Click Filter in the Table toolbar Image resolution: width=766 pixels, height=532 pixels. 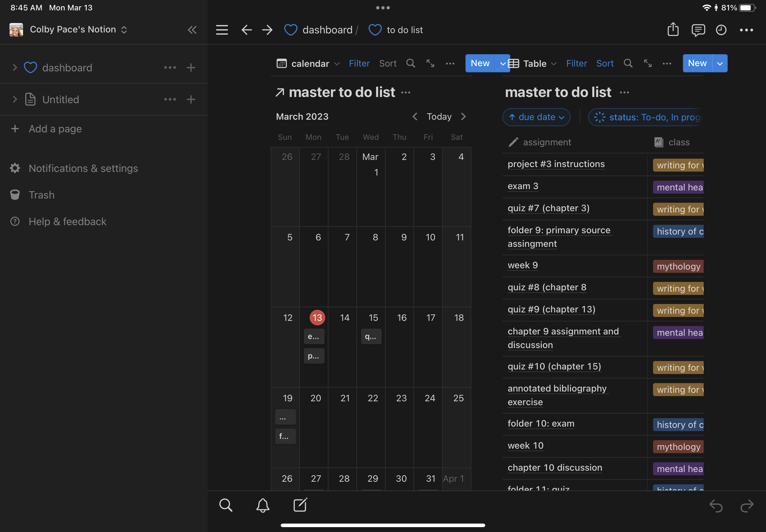coord(576,63)
